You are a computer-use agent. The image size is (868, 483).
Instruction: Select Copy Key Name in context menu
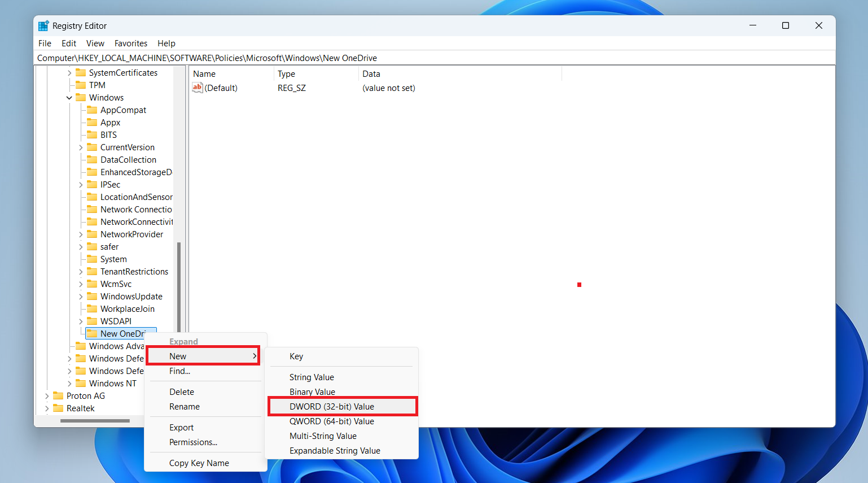205,463
